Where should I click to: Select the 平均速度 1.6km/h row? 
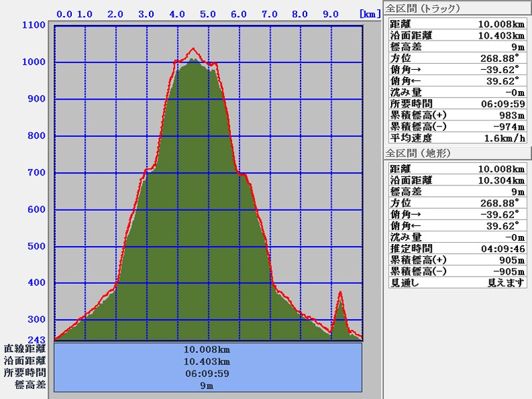coord(456,138)
